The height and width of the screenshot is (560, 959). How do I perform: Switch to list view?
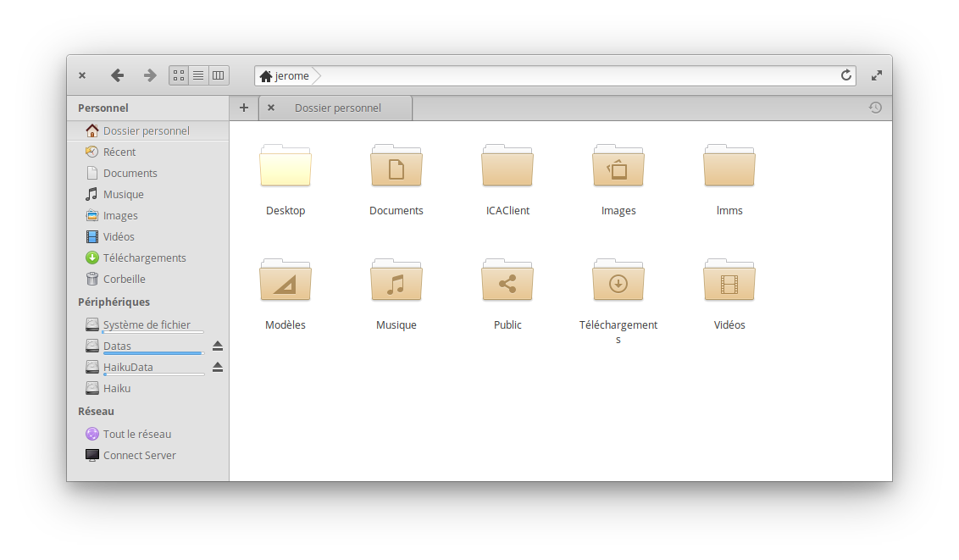tap(198, 75)
